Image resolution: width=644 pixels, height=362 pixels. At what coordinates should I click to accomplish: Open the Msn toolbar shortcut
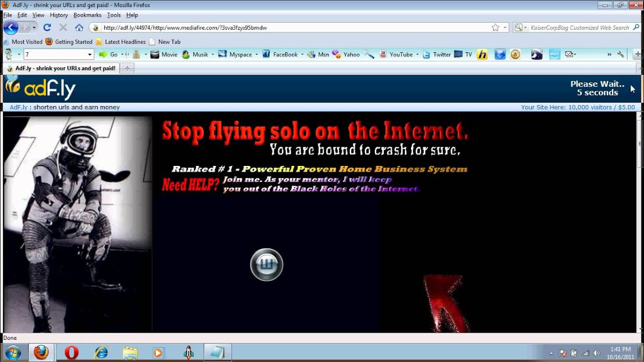318,54
